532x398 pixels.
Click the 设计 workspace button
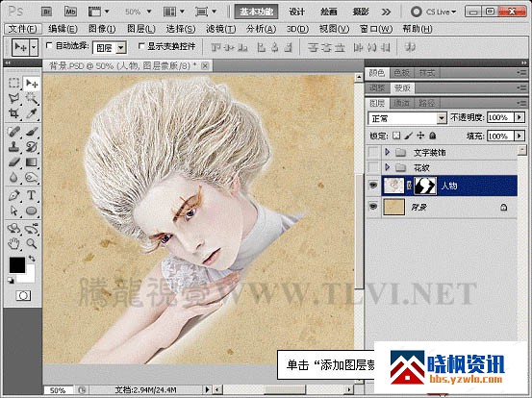pyautogui.click(x=296, y=12)
